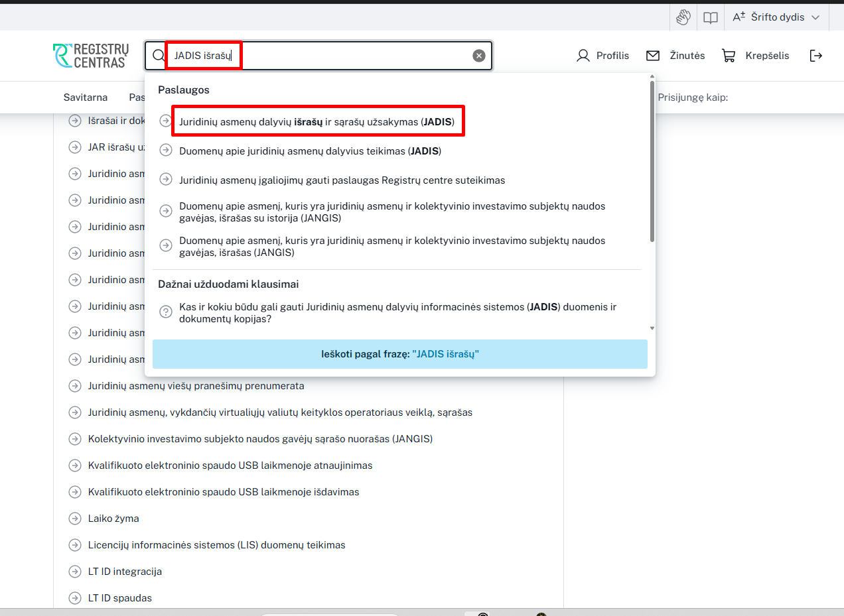
Task: Open the Savitarna menu item
Action: point(86,97)
